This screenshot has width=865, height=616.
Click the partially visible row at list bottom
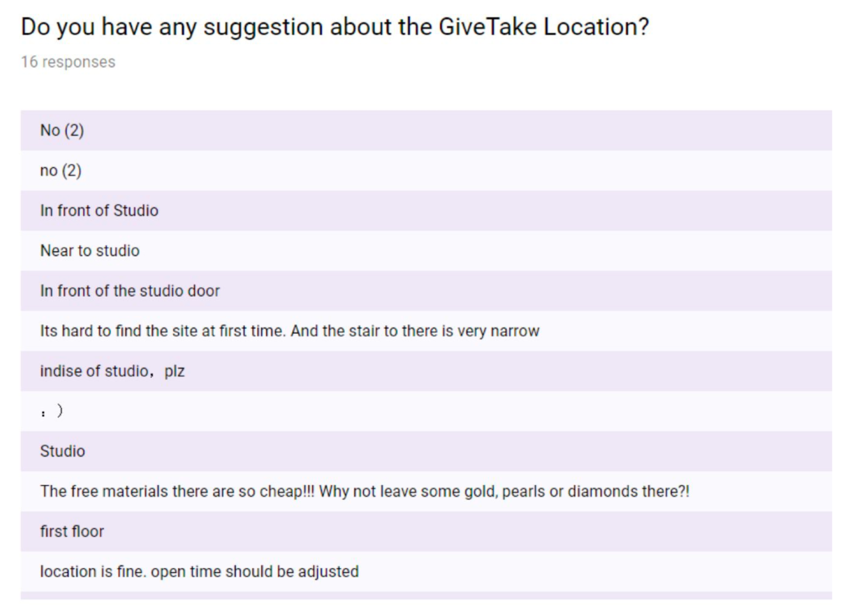pos(426,596)
